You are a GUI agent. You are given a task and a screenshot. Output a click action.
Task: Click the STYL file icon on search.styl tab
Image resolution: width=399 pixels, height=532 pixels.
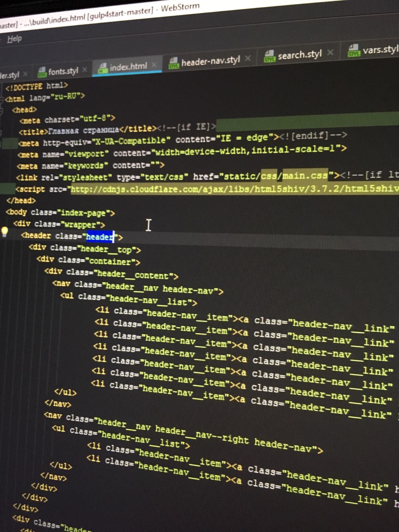tap(270, 56)
